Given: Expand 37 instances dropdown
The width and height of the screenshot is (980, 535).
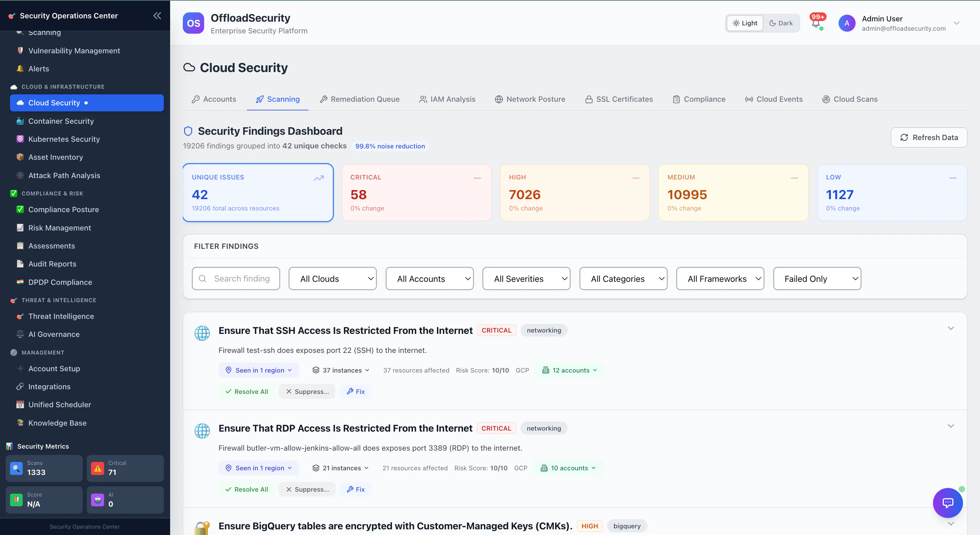Looking at the screenshot, I should coord(341,370).
